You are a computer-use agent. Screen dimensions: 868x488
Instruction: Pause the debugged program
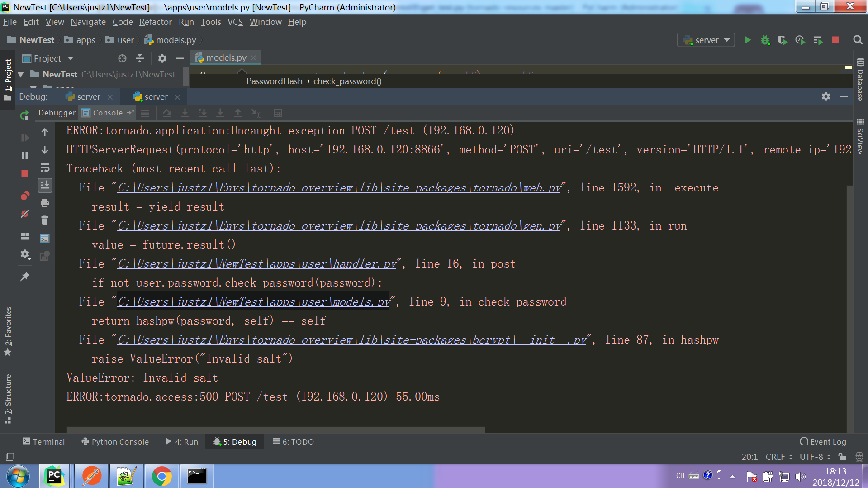(25, 155)
